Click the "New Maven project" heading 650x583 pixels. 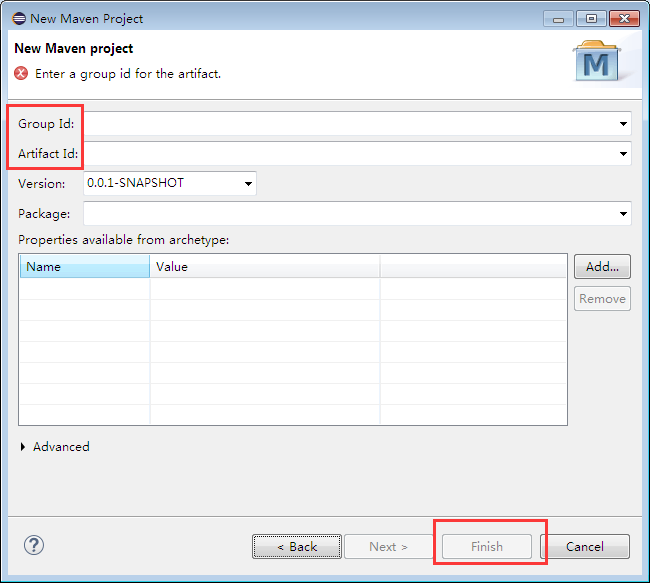pos(74,49)
